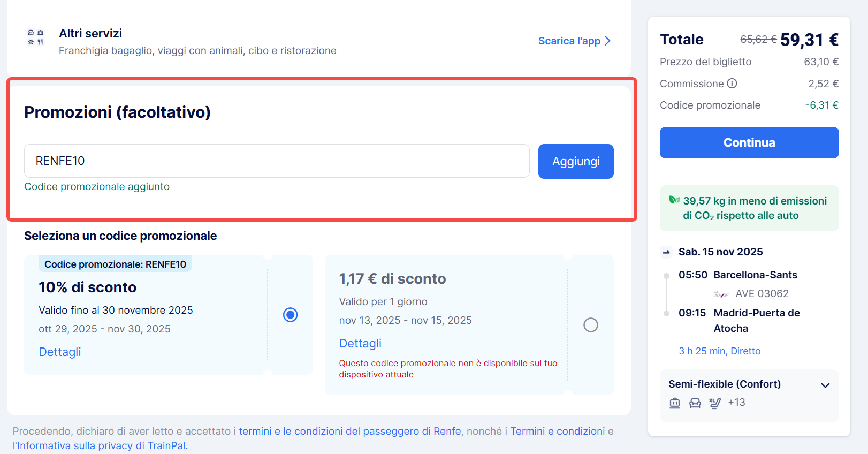Click the 05:50 Barcellona-Sants departure
The image size is (868, 454).
[738, 275]
